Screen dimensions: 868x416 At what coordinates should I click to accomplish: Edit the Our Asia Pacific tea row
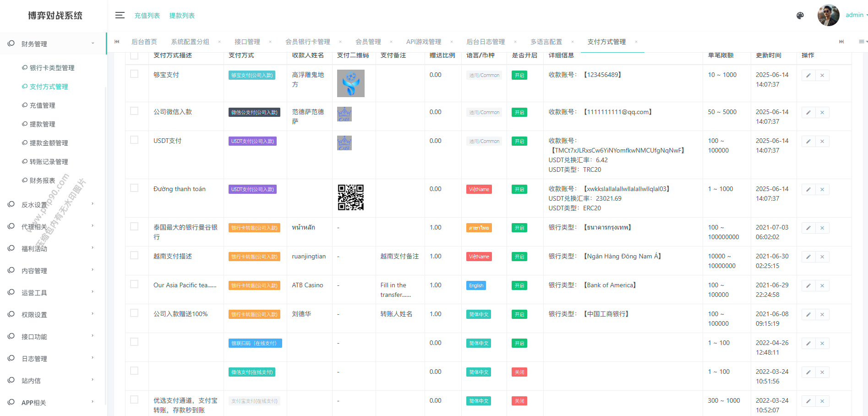tap(808, 286)
